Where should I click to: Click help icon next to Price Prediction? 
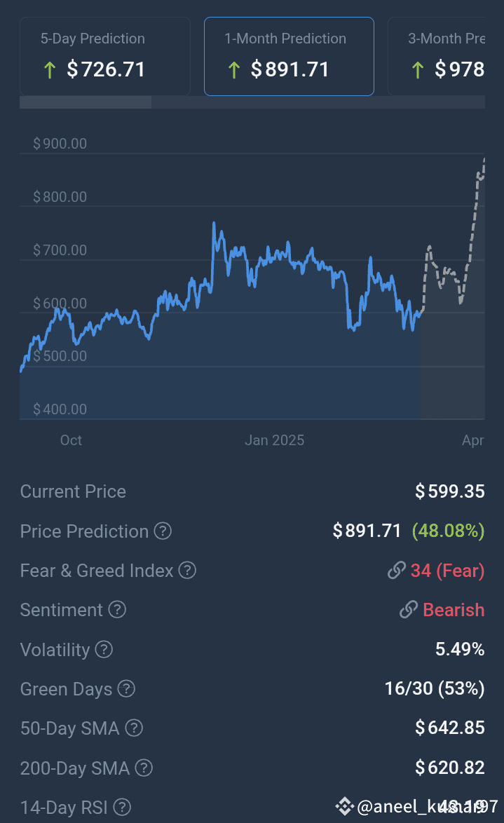163,531
